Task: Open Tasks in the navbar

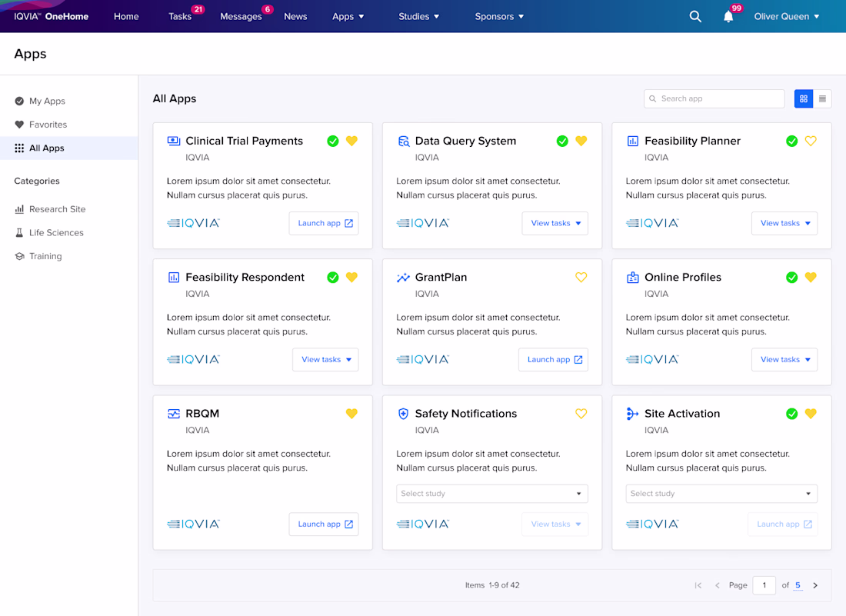Action: pos(180,17)
